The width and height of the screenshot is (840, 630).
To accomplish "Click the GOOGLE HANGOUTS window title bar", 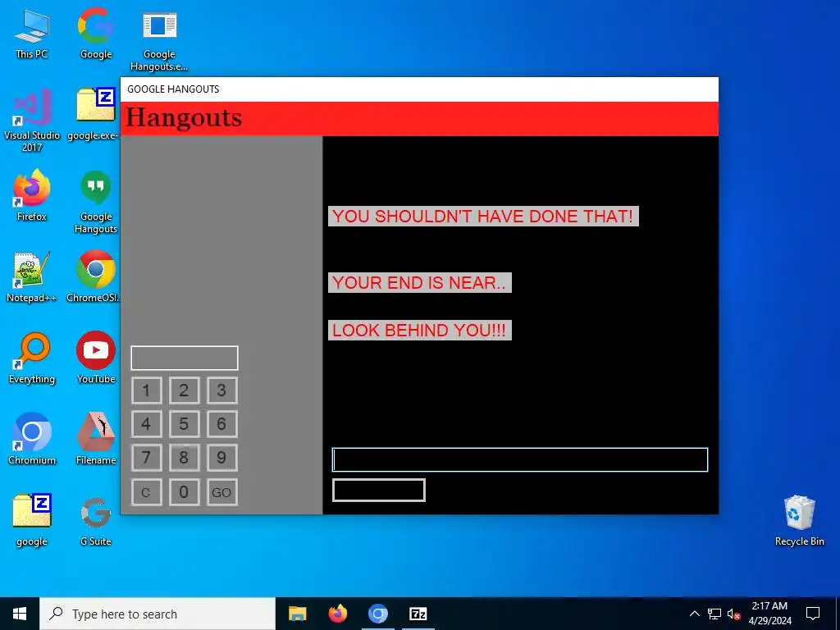I will coord(419,89).
